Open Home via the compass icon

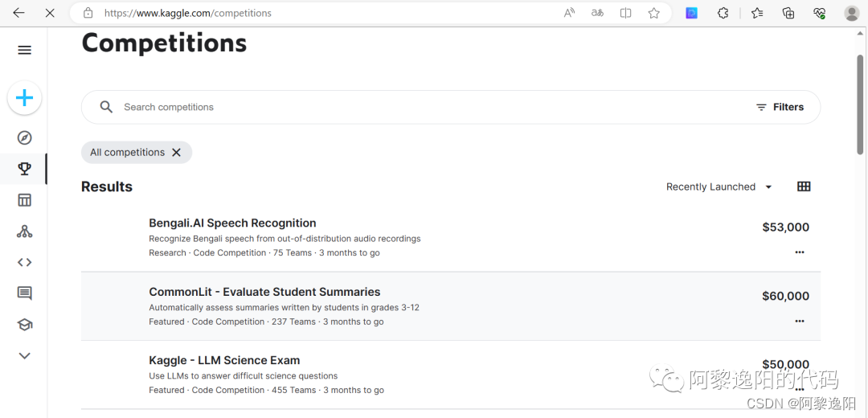[x=24, y=137]
